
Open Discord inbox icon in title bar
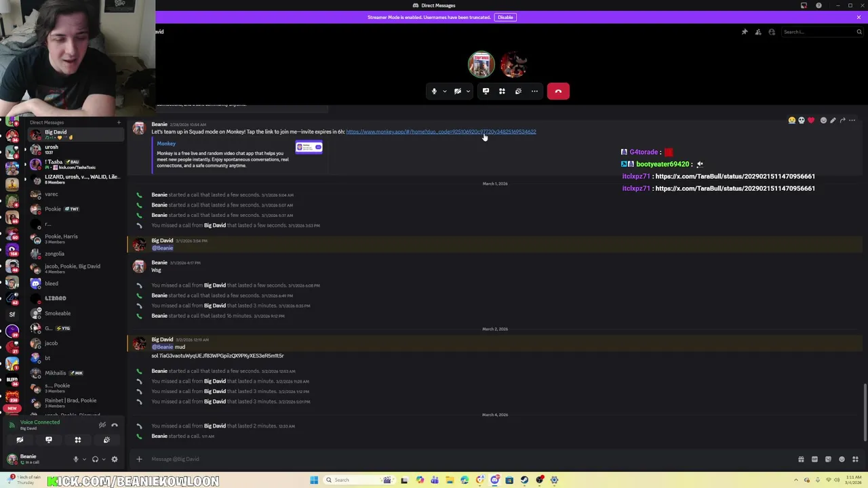coord(804,5)
